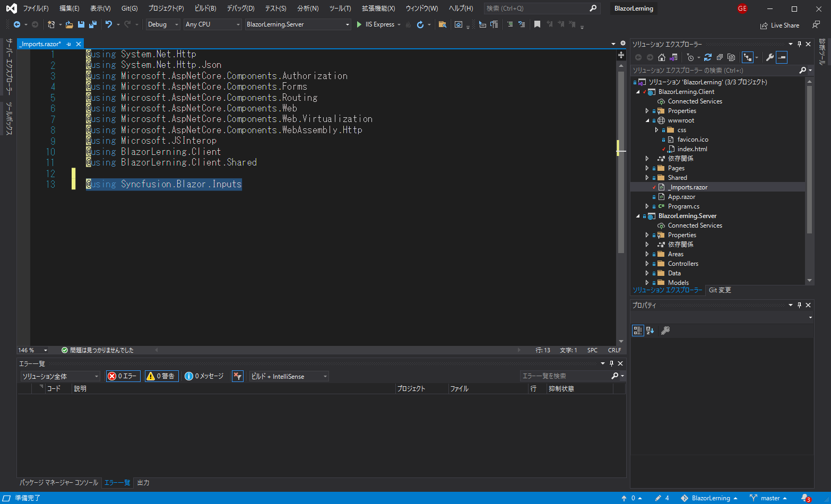The width and height of the screenshot is (831, 504).
Task: Click the Save All double-disk icon
Action: [93, 24]
